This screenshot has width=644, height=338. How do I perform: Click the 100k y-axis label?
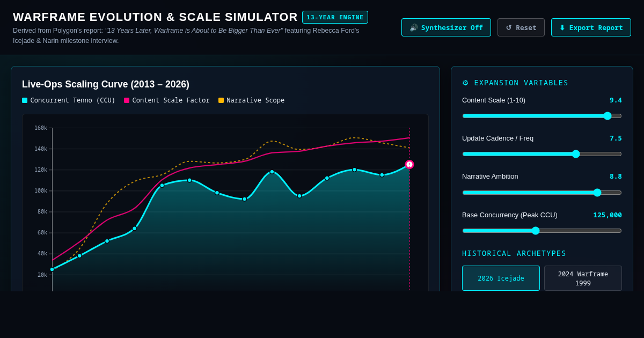pos(41,191)
